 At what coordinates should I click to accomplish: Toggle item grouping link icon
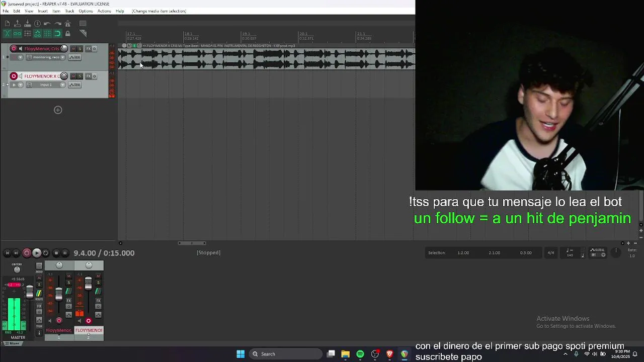pos(17,34)
